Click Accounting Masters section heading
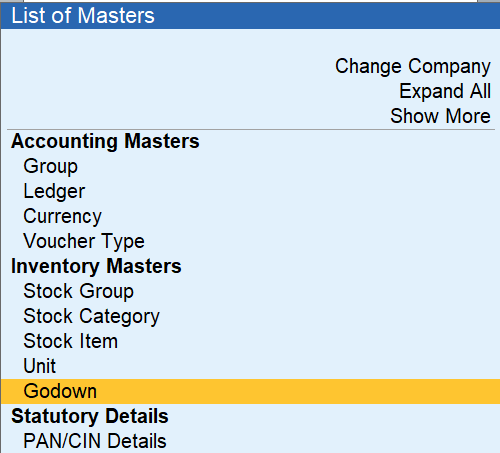 105,141
